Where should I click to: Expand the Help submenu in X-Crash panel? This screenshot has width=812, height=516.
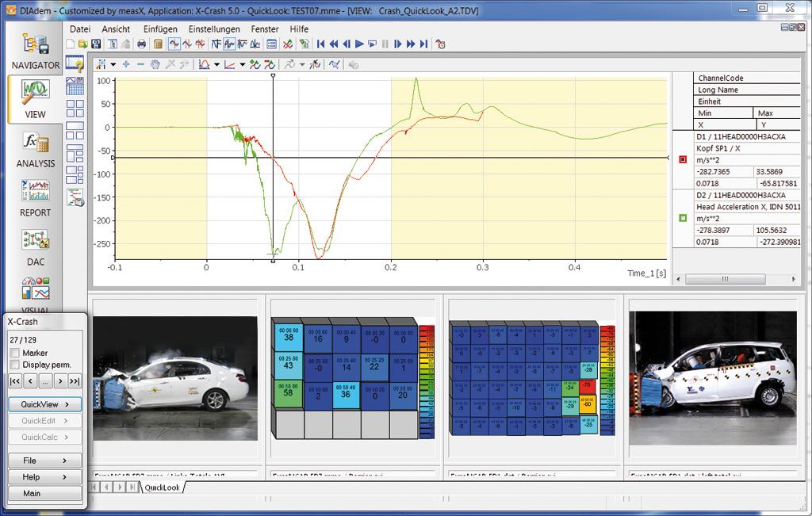click(x=45, y=476)
